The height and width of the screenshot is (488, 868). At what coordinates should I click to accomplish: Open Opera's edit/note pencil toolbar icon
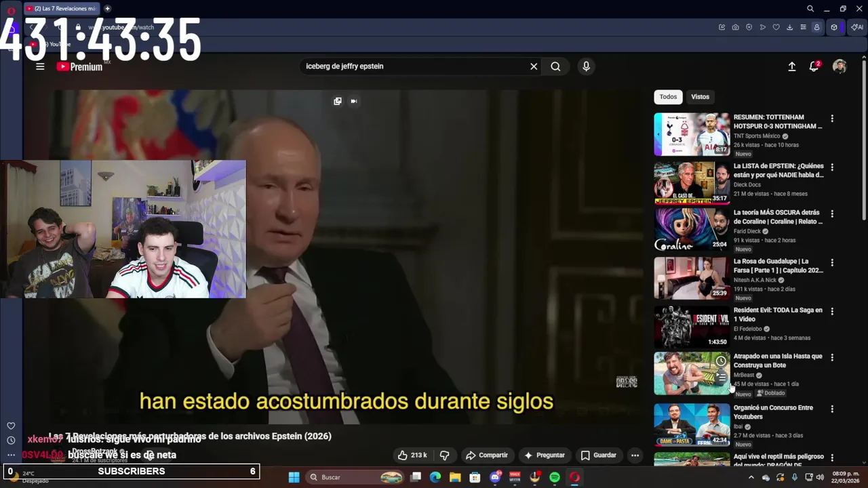[722, 27]
